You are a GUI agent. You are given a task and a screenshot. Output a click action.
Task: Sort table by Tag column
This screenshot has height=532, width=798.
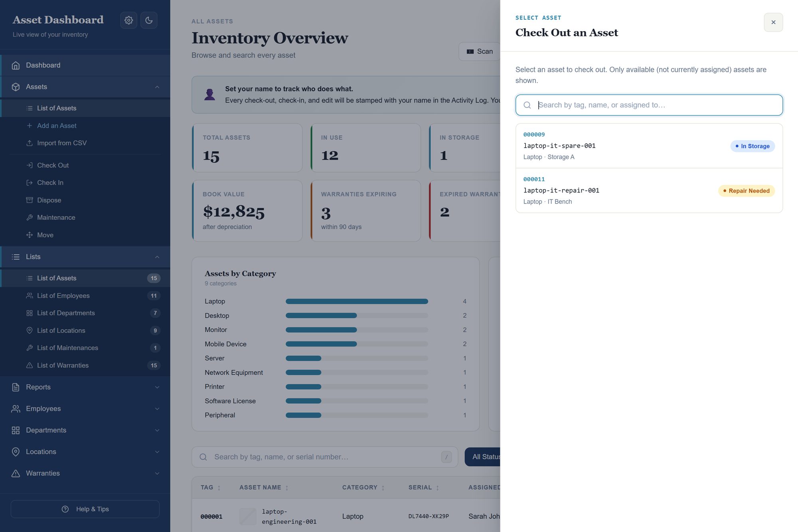[211, 488]
